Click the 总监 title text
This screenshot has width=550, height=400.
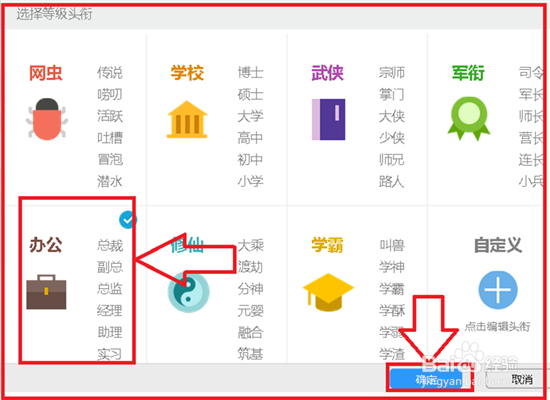(x=110, y=289)
